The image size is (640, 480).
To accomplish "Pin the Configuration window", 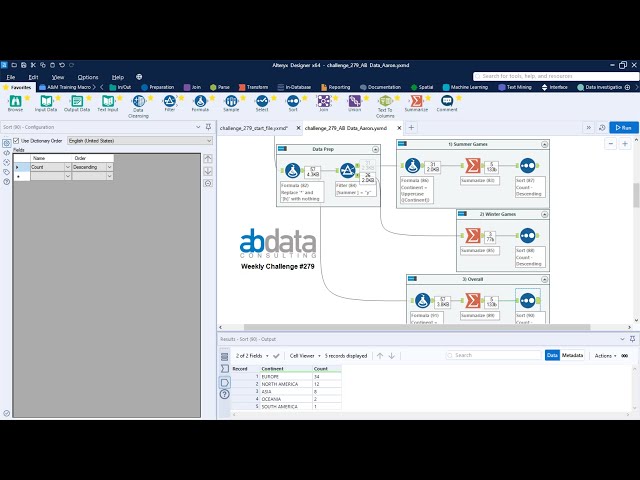I will click(x=209, y=127).
